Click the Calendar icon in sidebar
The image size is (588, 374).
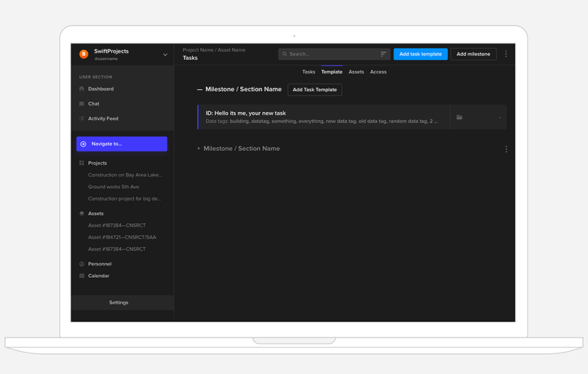82,276
